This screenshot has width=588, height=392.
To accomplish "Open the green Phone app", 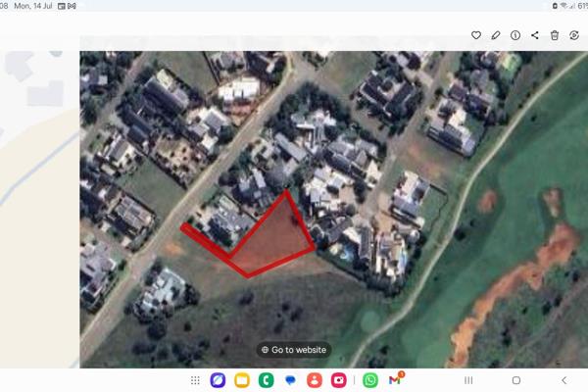I will 266,380.
